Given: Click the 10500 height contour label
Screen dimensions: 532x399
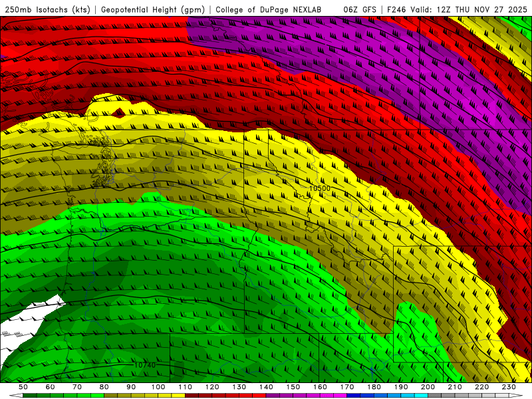Looking at the screenshot, I should coord(320,188).
